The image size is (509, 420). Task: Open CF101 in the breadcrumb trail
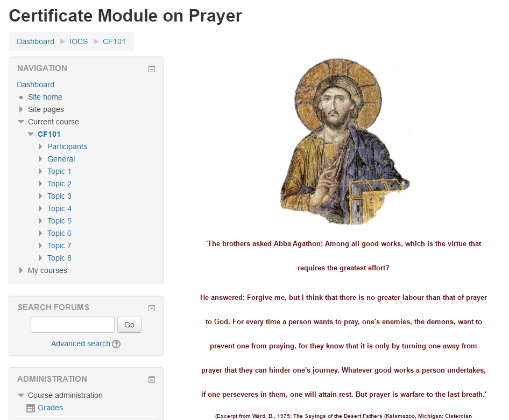point(114,41)
